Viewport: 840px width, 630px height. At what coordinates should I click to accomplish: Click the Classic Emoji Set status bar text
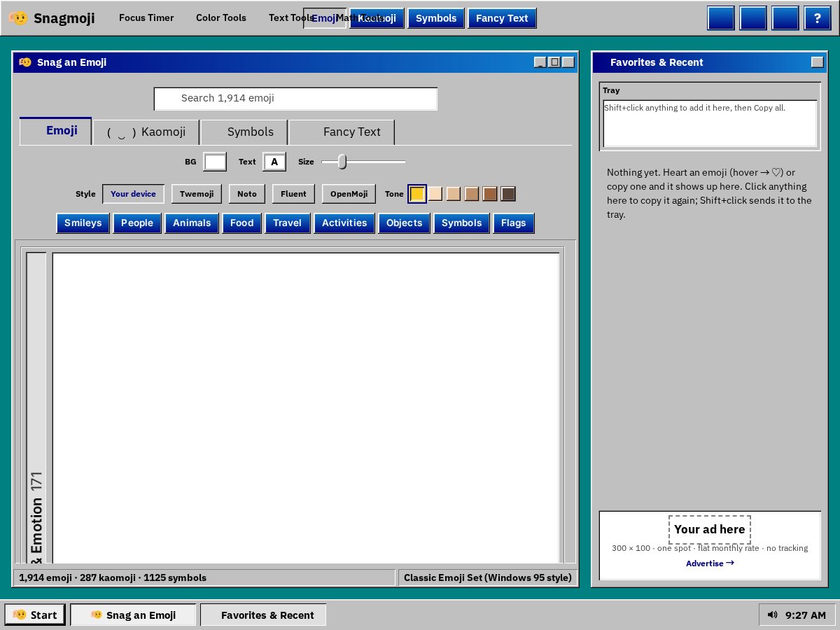pyautogui.click(x=488, y=577)
